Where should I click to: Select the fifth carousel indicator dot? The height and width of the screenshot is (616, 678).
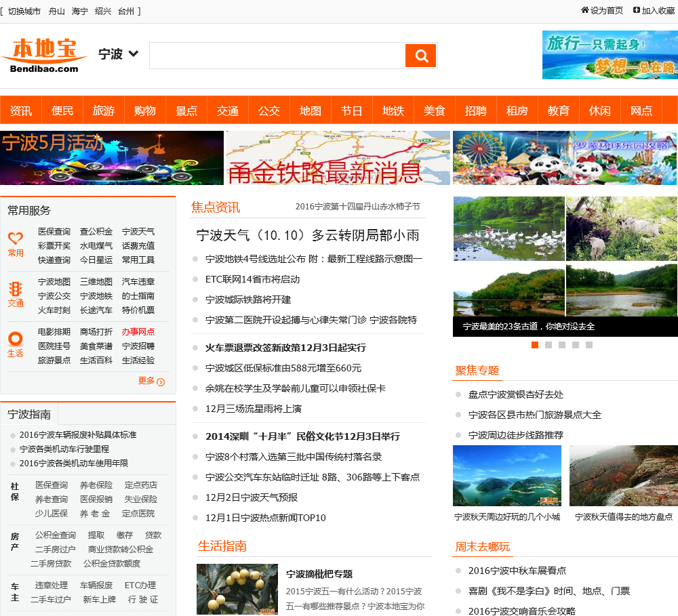pyautogui.click(x=589, y=345)
